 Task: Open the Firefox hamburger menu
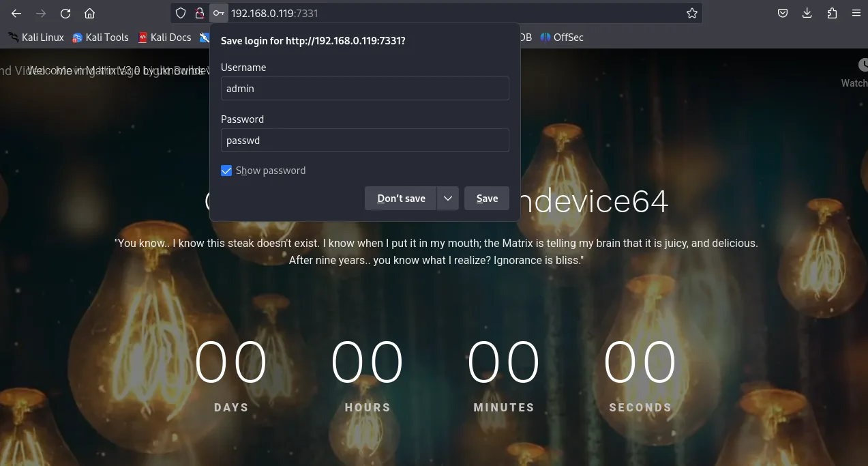point(856,13)
